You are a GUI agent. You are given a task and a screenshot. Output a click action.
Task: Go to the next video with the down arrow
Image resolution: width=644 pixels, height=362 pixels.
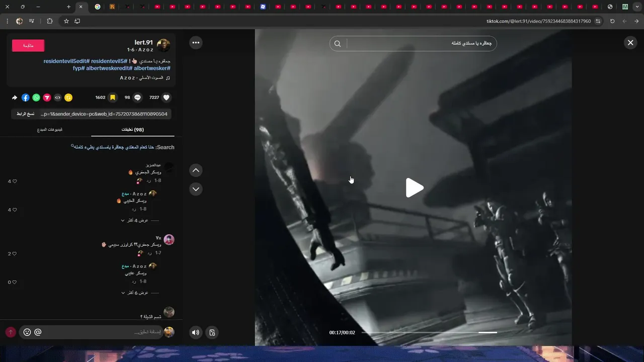[x=196, y=189]
